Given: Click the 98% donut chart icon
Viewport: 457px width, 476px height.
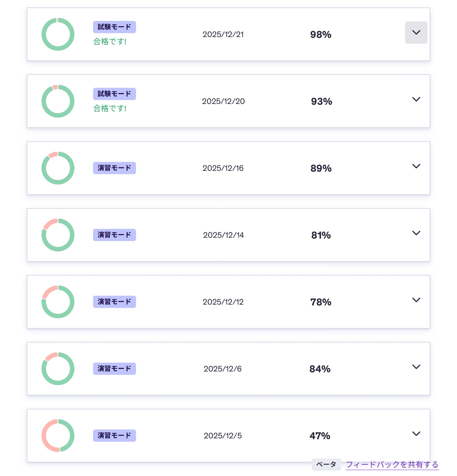Looking at the screenshot, I should [x=58, y=34].
